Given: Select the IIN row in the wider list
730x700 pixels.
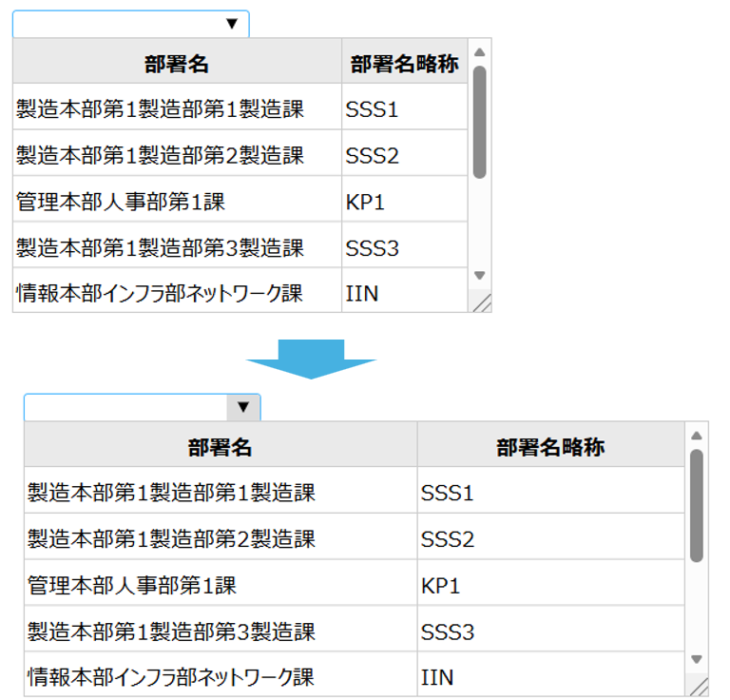Looking at the screenshot, I should coord(437,677).
